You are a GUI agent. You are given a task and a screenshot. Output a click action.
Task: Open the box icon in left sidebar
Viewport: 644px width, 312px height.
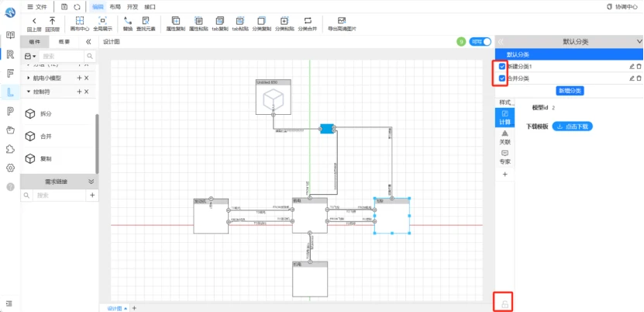pos(11,130)
